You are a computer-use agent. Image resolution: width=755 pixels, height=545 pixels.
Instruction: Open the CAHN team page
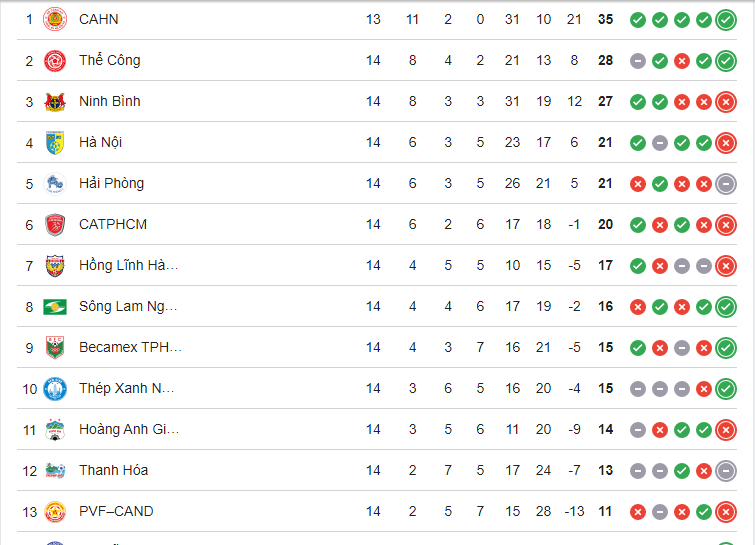pyautogui.click(x=98, y=19)
